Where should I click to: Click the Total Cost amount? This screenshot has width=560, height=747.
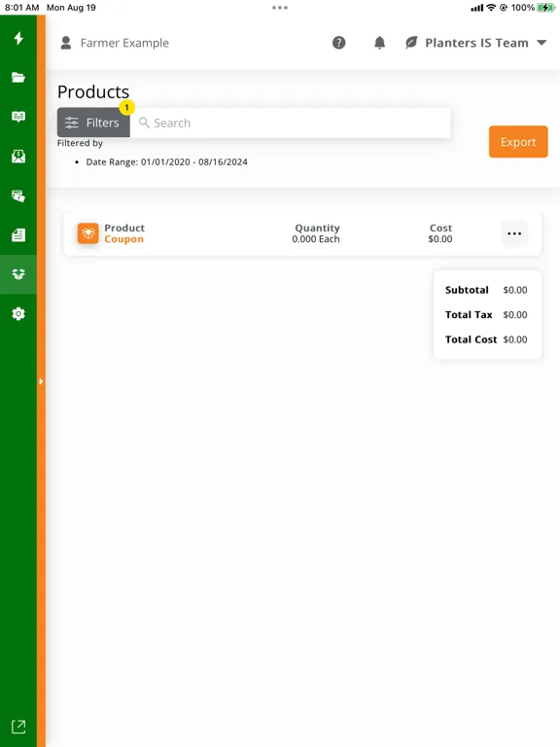pos(515,339)
